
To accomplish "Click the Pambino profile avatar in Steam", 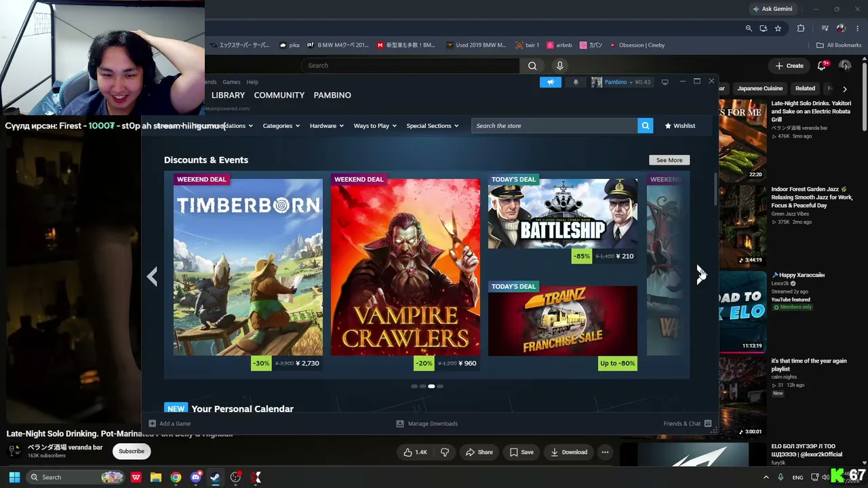I will click(x=597, y=82).
